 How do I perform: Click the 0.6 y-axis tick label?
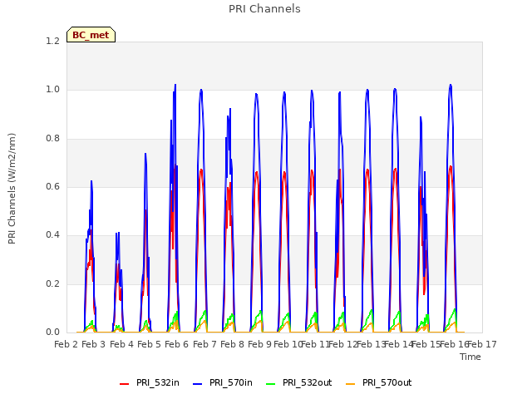[53, 186]
